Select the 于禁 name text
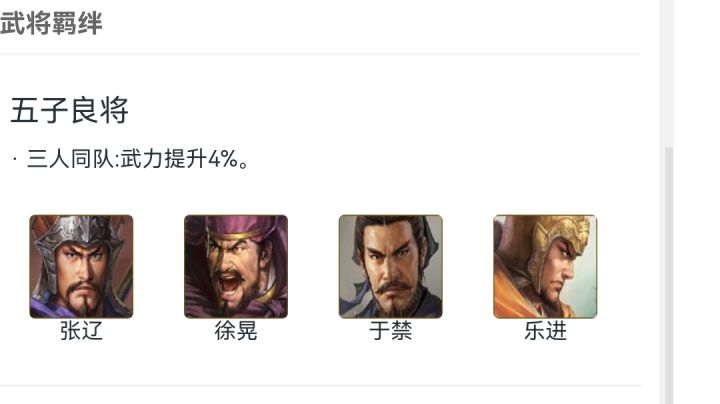Image resolution: width=720 pixels, height=404 pixels. click(x=391, y=331)
